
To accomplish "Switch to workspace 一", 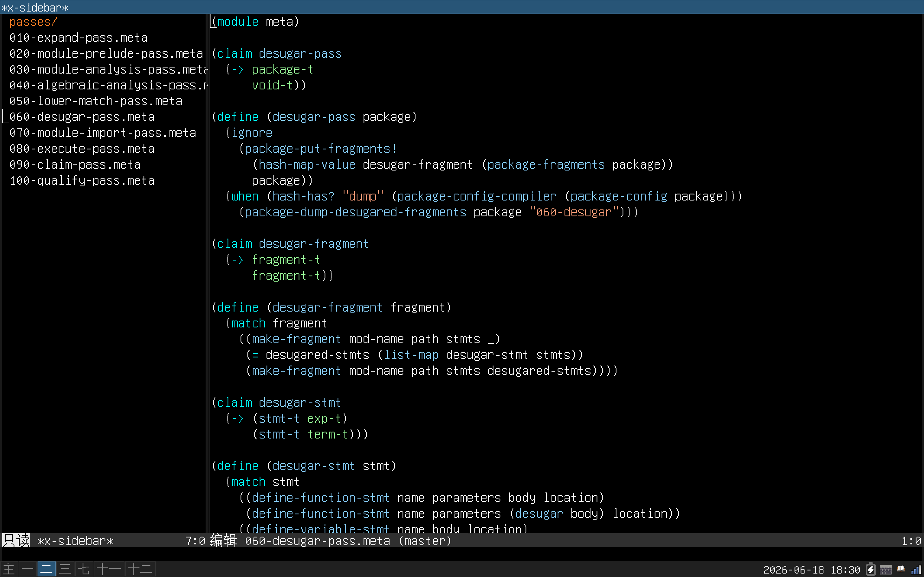I will pos(27,569).
